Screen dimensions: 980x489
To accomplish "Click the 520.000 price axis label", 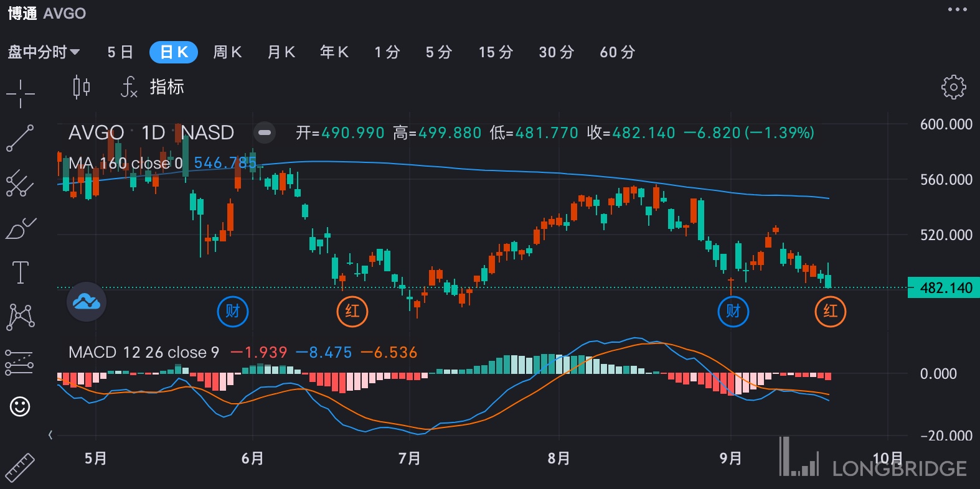I will [946, 235].
